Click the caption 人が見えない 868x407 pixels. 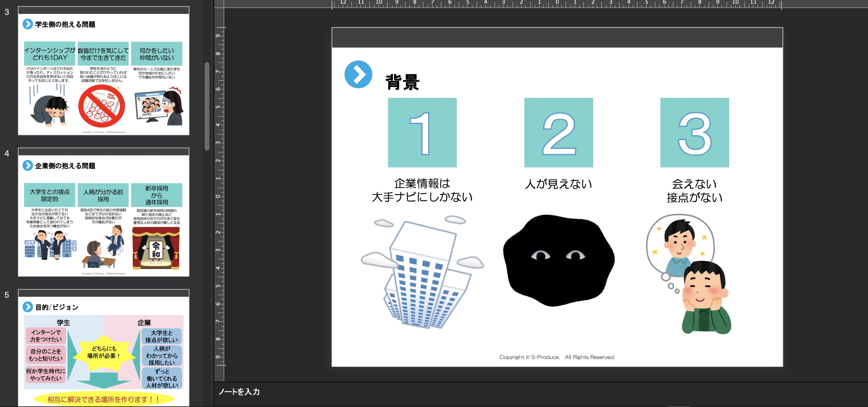558,184
